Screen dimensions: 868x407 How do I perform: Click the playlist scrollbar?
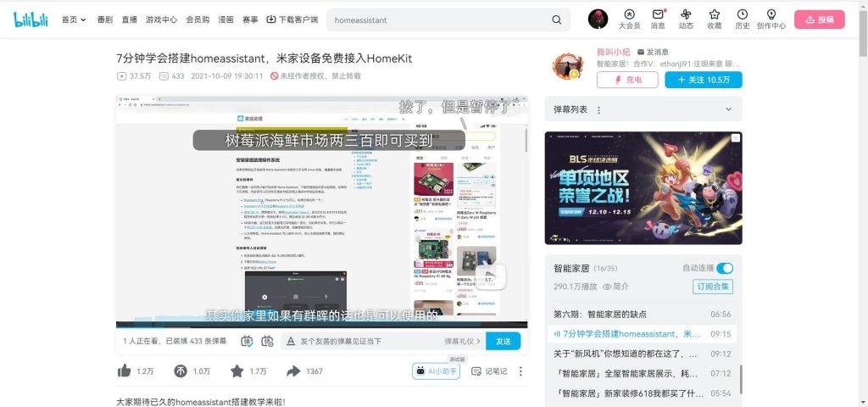[x=740, y=379]
